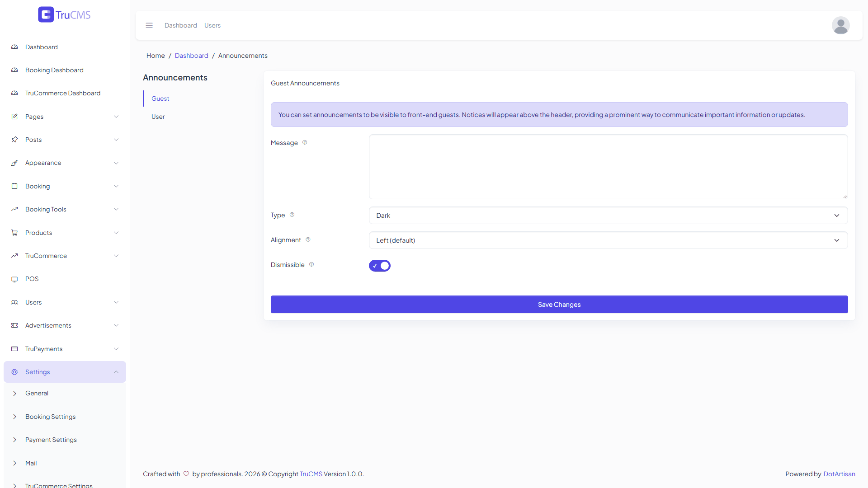Open the Mail settings submenu label
This screenshot has height=488, width=868.
(31, 463)
